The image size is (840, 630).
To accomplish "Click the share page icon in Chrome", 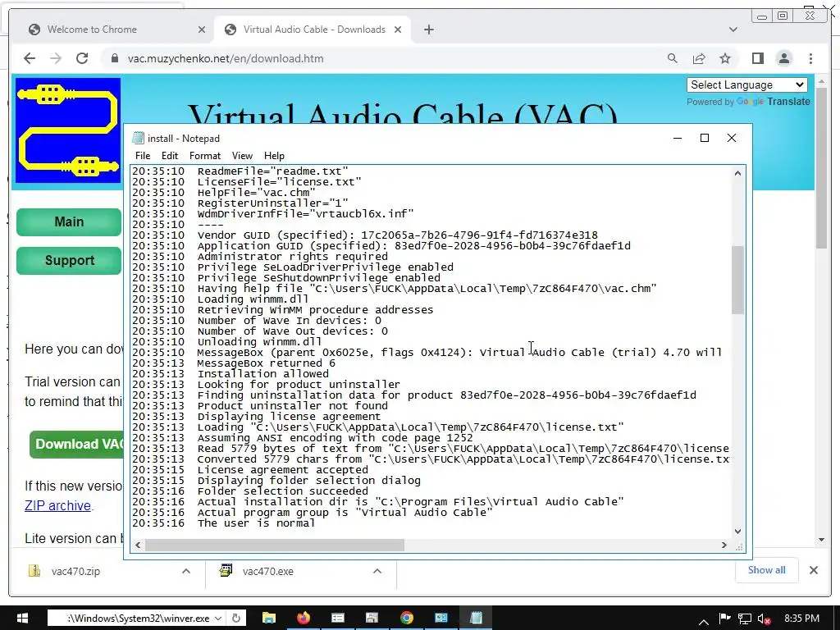I will pos(699,58).
